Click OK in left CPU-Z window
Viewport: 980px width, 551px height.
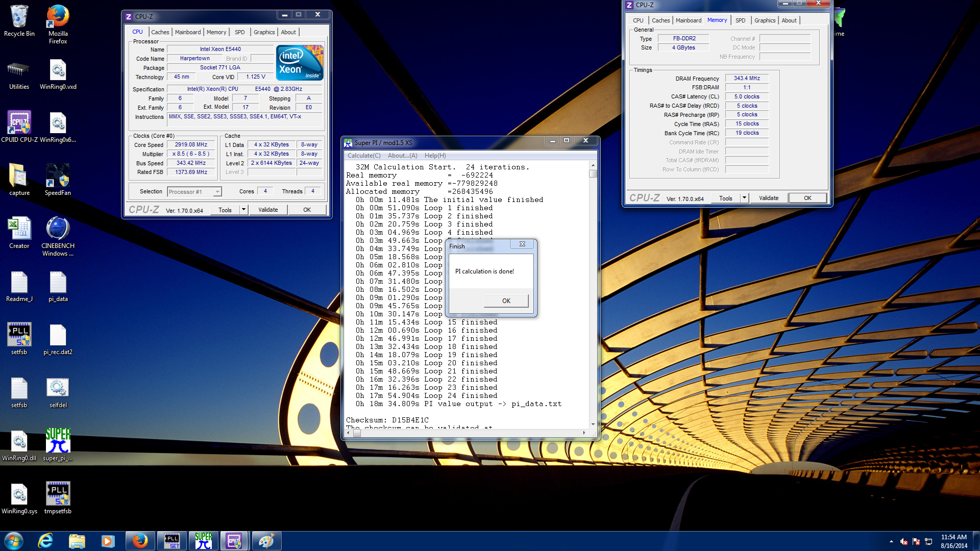[307, 210]
